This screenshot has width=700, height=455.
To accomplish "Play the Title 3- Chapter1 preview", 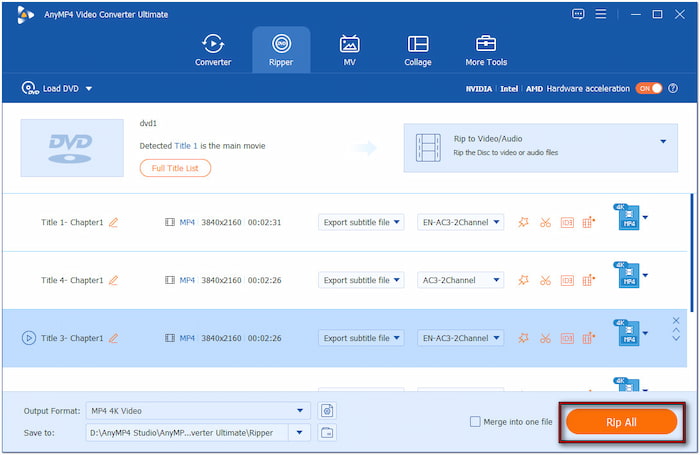I will point(29,338).
